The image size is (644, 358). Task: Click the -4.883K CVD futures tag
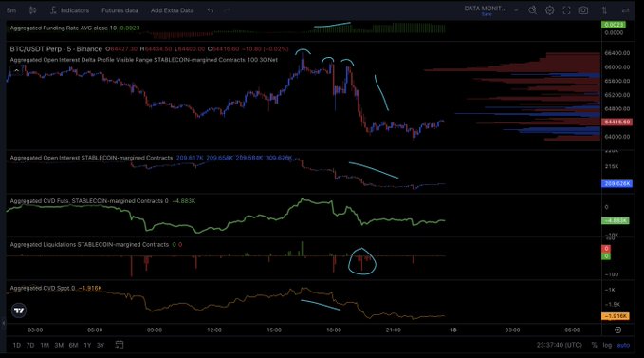coord(616,220)
